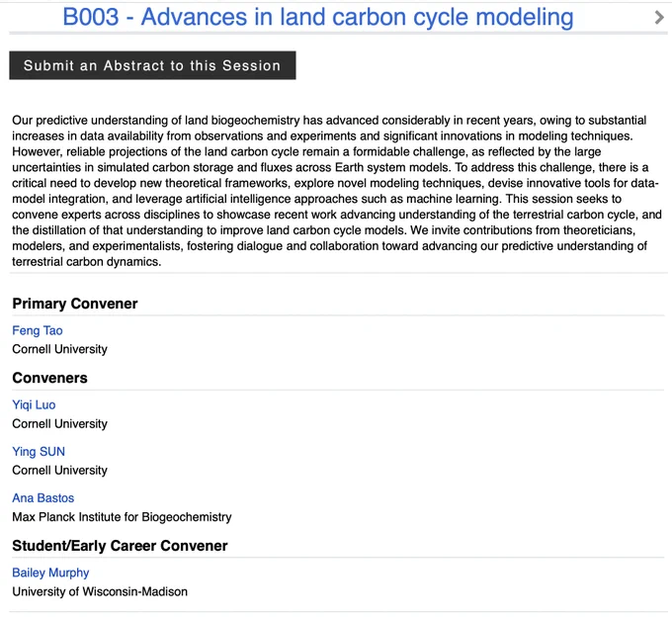
Task: Click the Conveners section heading
Action: coord(49,378)
